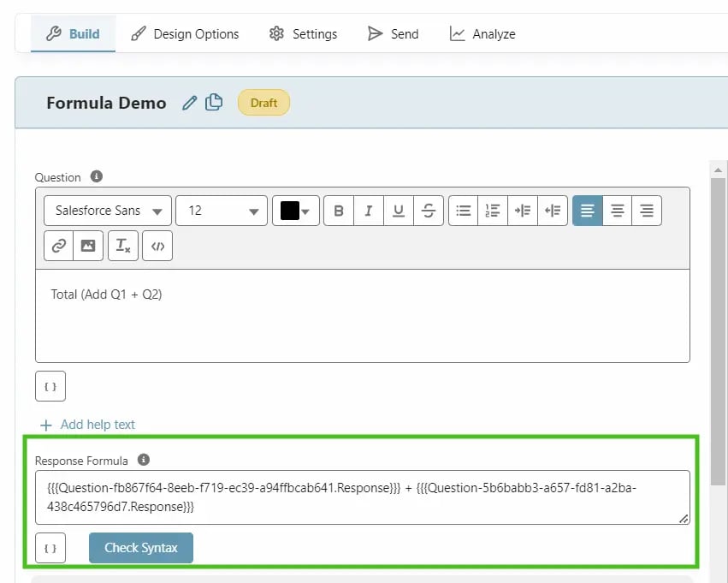728x583 pixels.
Task: Open the font size 12 dropdown
Action: click(x=222, y=211)
